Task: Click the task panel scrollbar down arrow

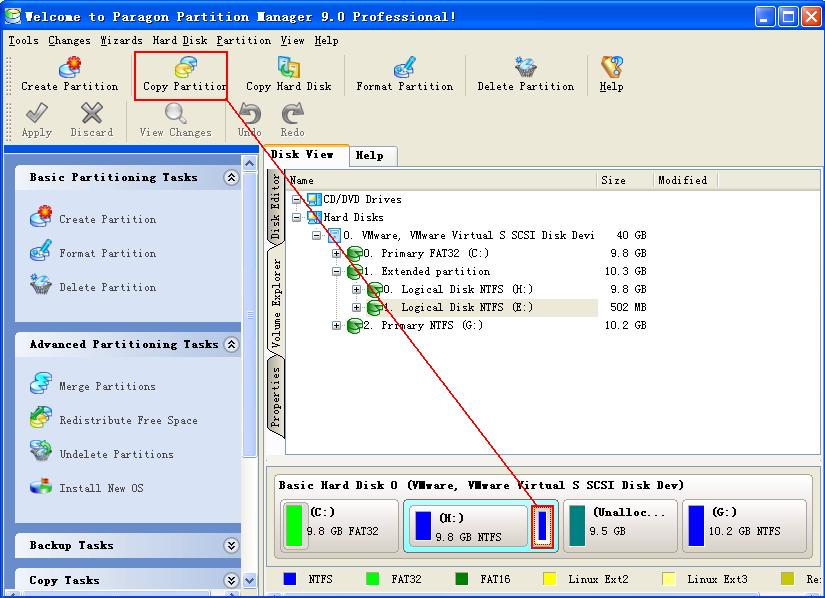Action: click(249, 581)
